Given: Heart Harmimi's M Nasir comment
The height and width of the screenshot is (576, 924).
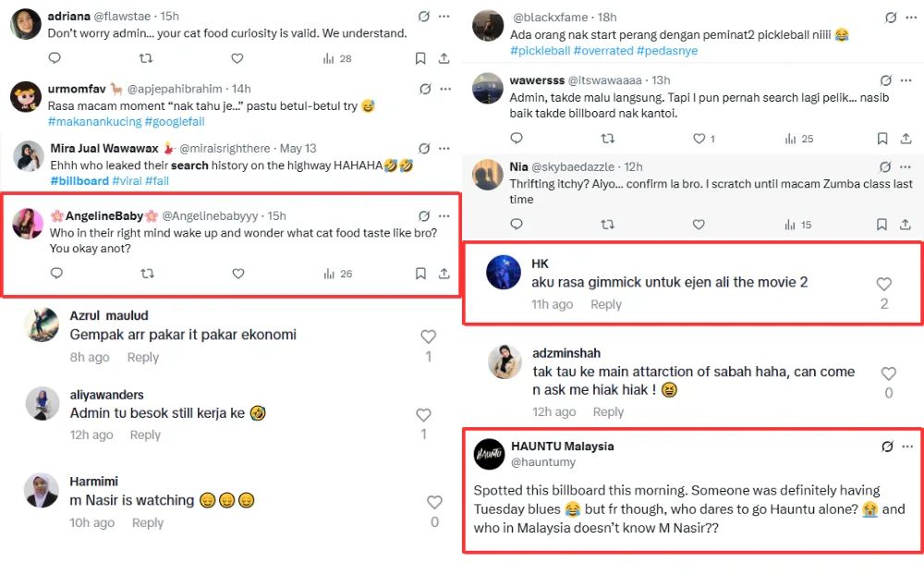Looking at the screenshot, I should click(434, 502).
